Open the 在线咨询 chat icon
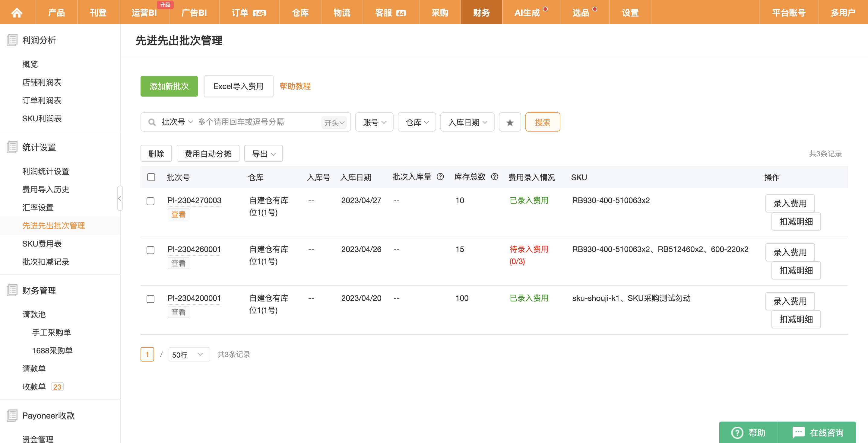 pyautogui.click(x=798, y=432)
